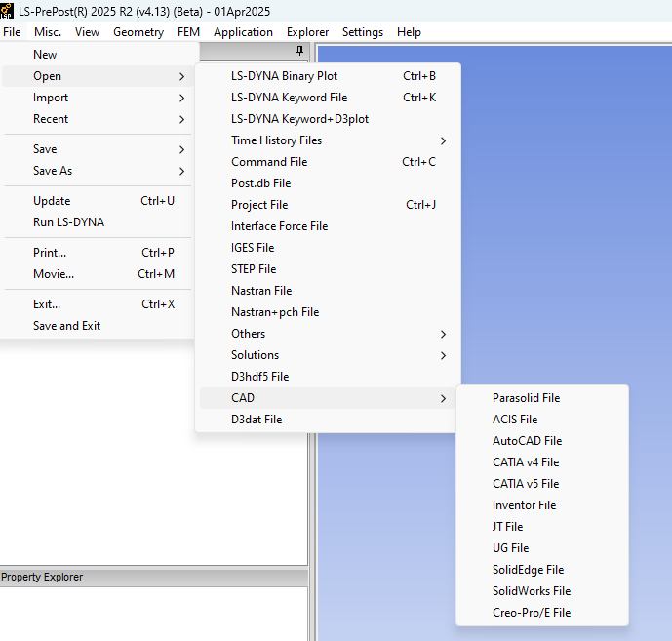Open the File menu

(12, 32)
